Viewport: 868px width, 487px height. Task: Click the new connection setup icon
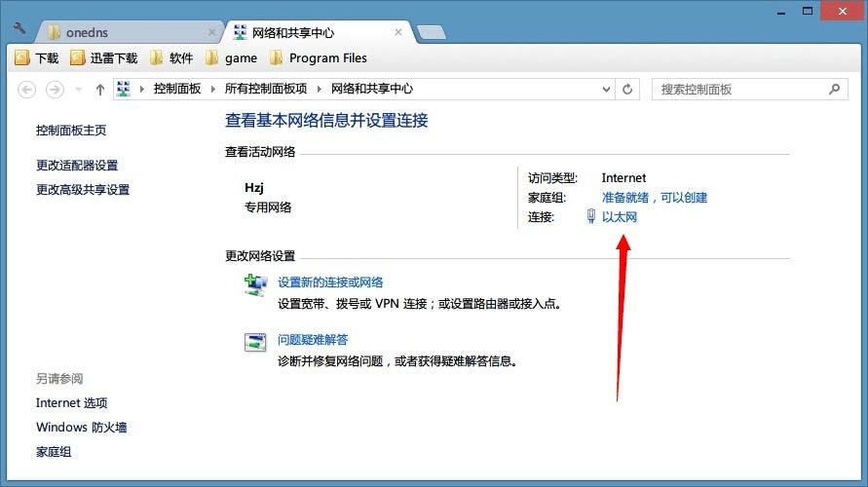255,285
